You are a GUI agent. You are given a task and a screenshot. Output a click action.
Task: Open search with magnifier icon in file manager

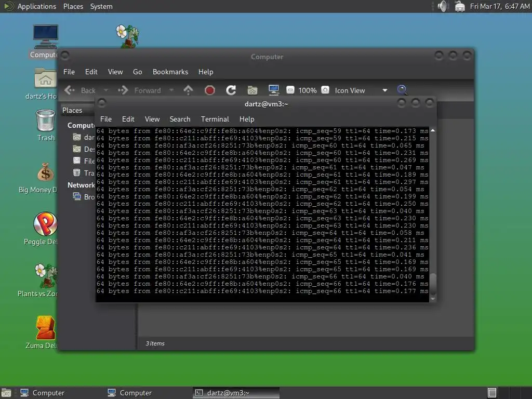402,90
